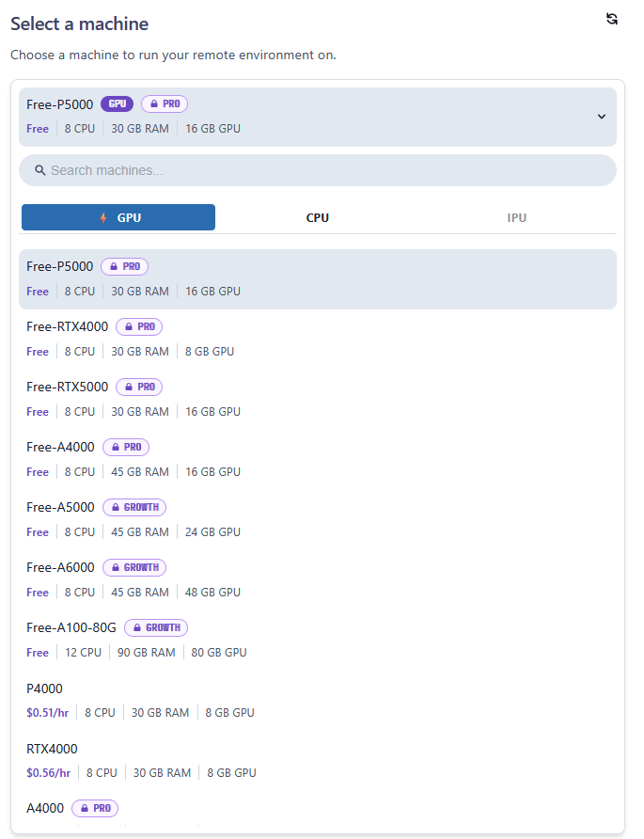
Task: Select the P4000 paid machine
Action: [x=318, y=701]
